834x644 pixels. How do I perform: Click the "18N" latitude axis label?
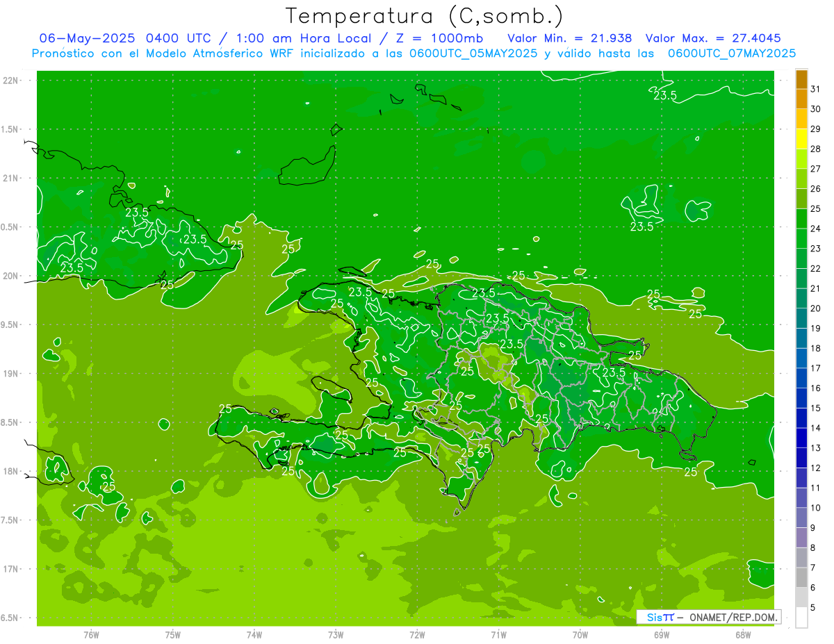(x=12, y=471)
